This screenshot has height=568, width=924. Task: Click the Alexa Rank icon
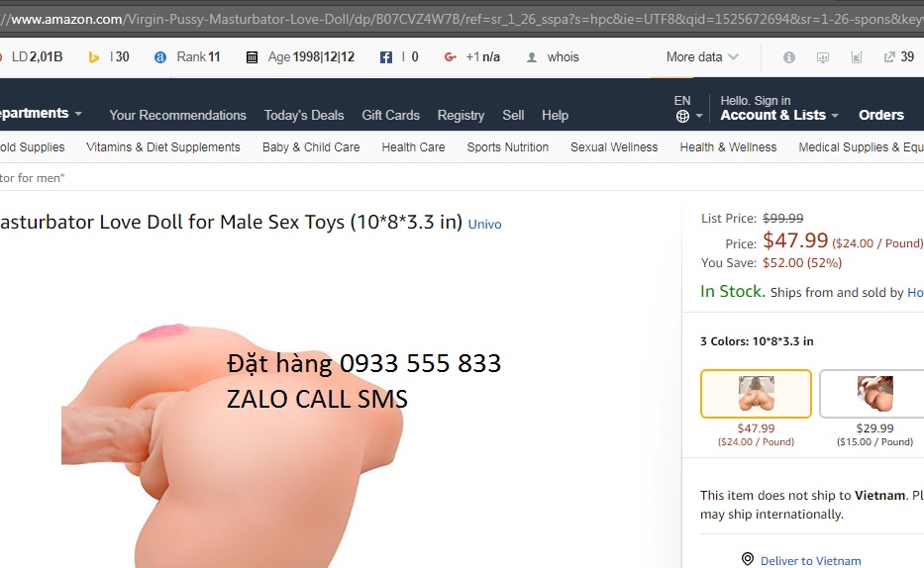pos(159,57)
